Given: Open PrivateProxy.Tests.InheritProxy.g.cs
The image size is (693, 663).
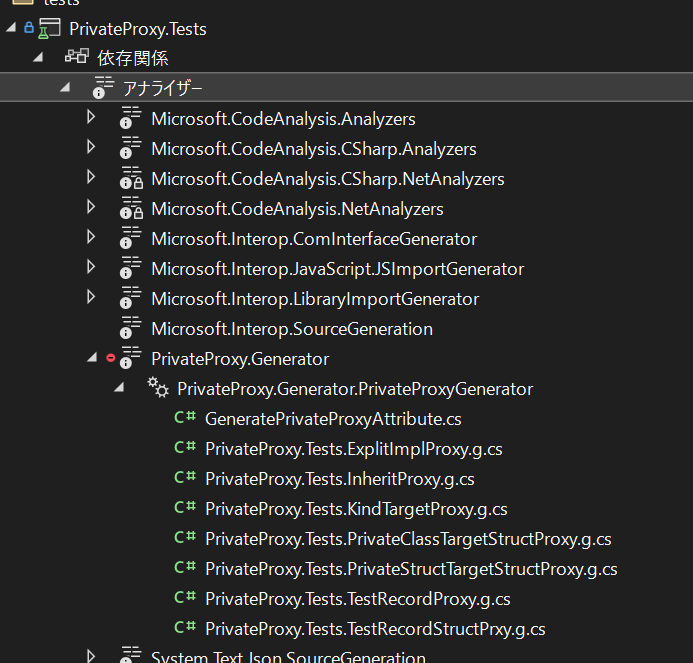Looking at the screenshot, I should tap(340, 479).
